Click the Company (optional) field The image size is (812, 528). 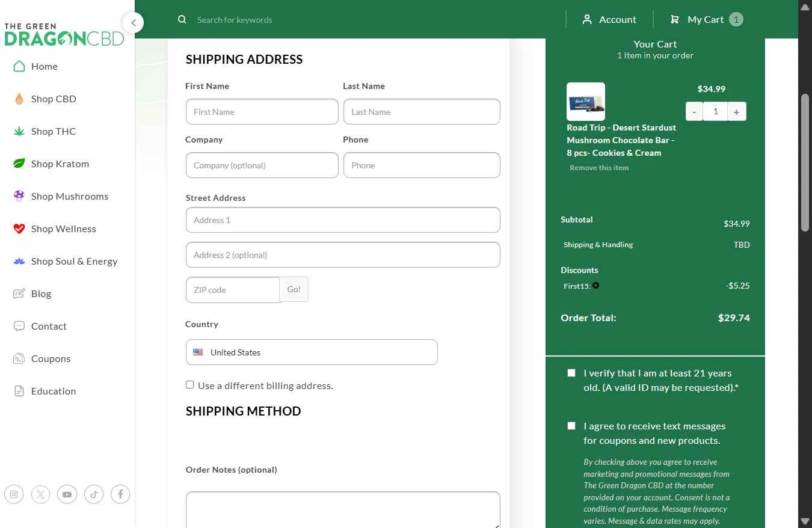pos(262,165)
